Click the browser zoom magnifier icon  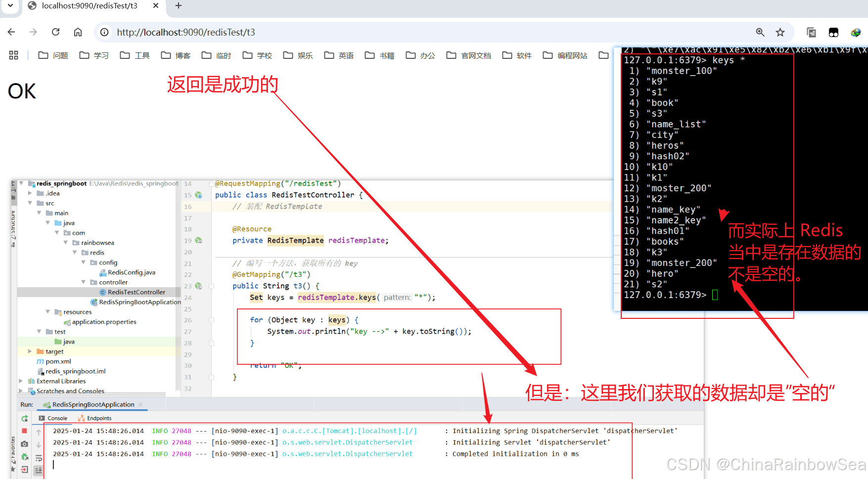[x=760, y=32]
